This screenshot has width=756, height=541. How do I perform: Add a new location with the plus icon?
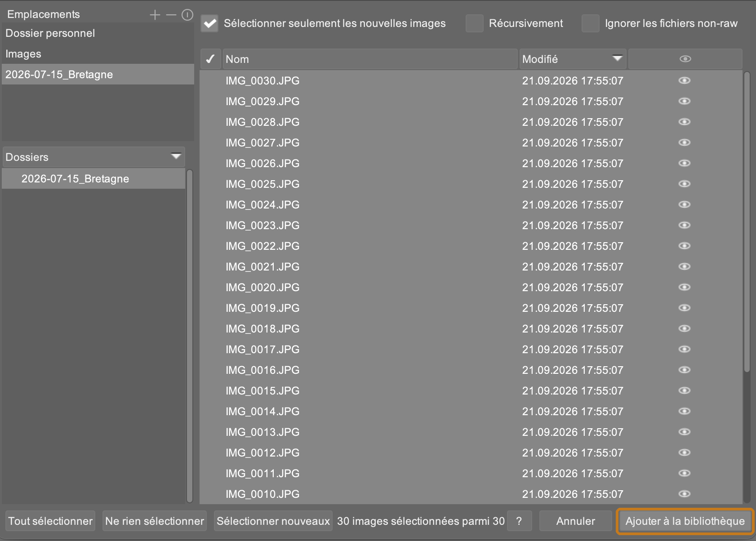(x=155, y=15)
